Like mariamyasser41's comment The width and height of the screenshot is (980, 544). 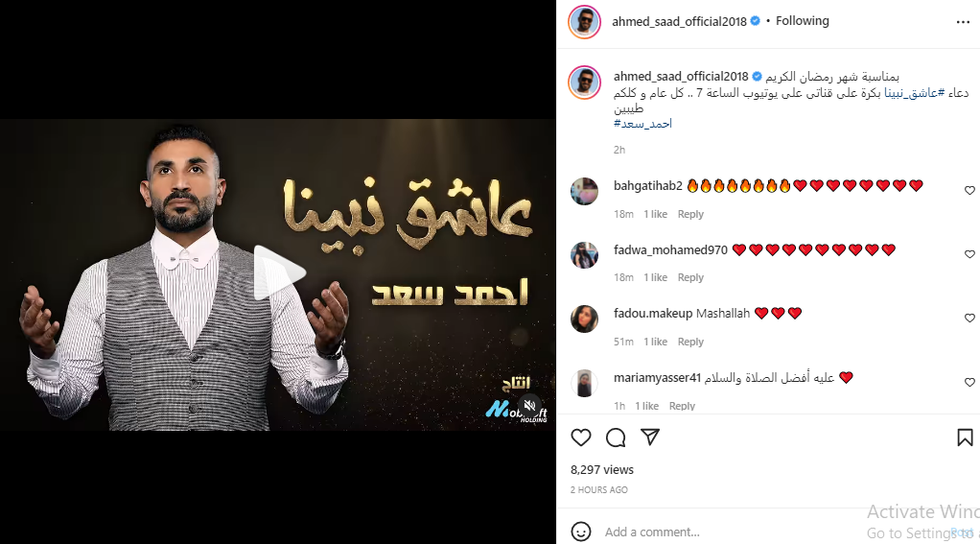tap(969, 382)
